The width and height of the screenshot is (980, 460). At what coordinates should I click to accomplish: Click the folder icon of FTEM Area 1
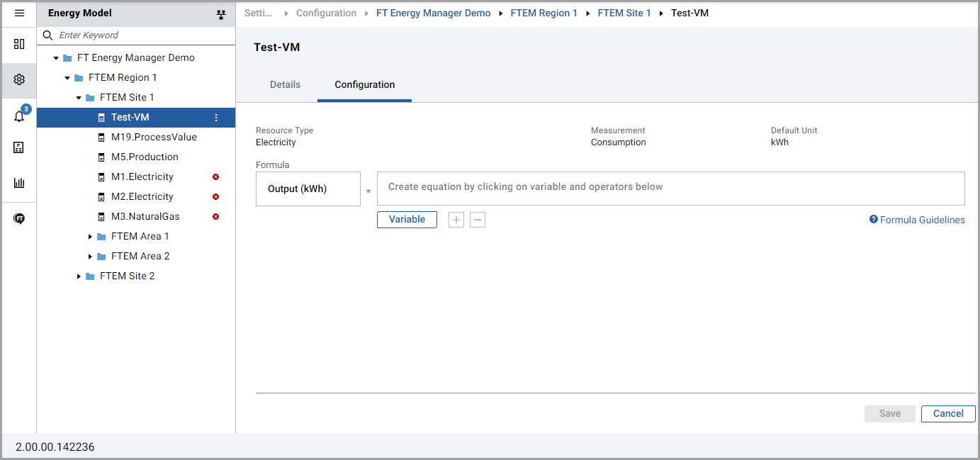click(101, 237)
